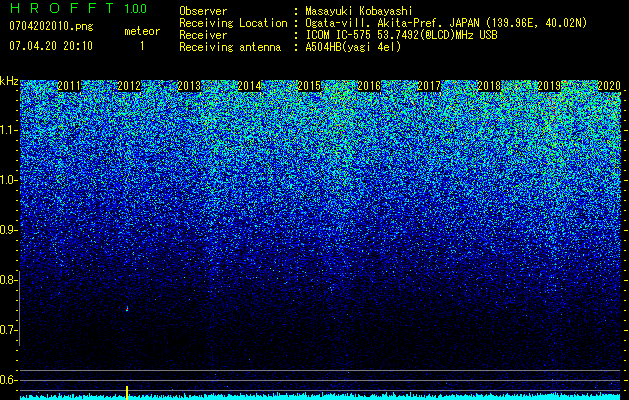This screenshot has height=400, width=629.
Task: Click the 2011 time marker
Action: coord(69,86)
